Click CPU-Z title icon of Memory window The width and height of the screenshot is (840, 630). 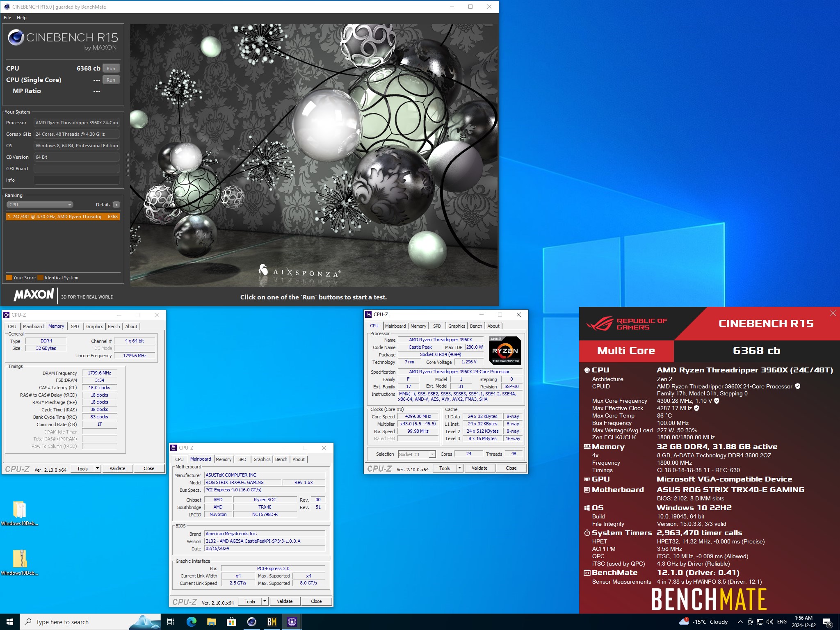(6, 315)
